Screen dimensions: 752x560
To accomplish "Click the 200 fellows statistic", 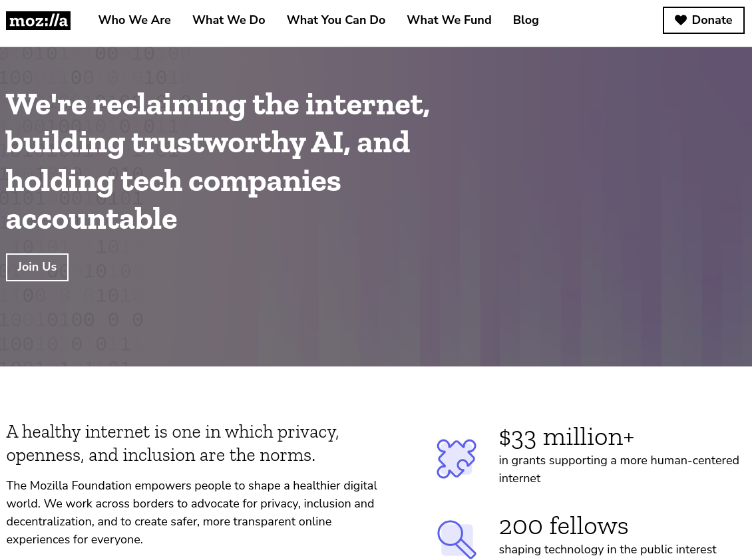I will click(x=563, y=526).
